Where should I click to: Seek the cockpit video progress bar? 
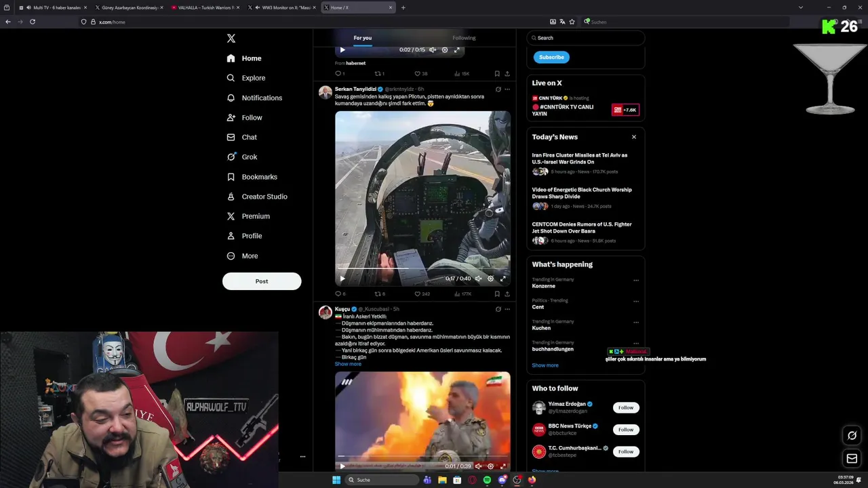click(422, 269)
